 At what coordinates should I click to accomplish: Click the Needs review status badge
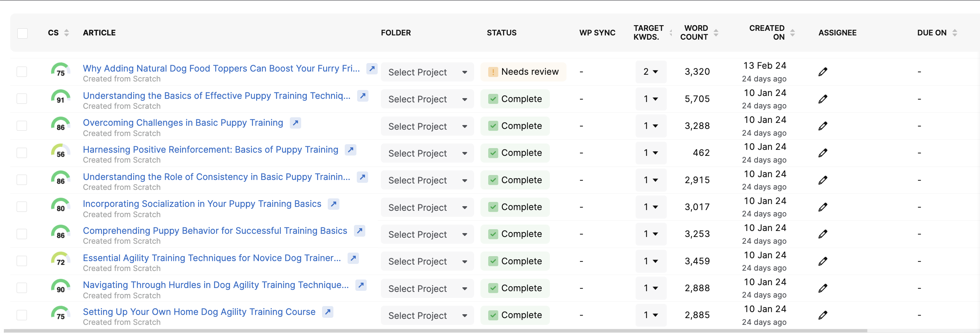pos(523,72)
